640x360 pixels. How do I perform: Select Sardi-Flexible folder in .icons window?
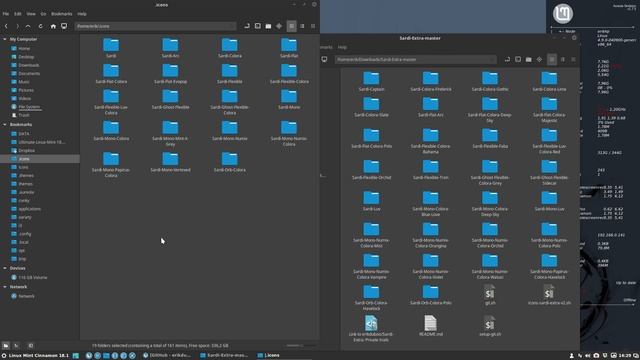point(230,74)
